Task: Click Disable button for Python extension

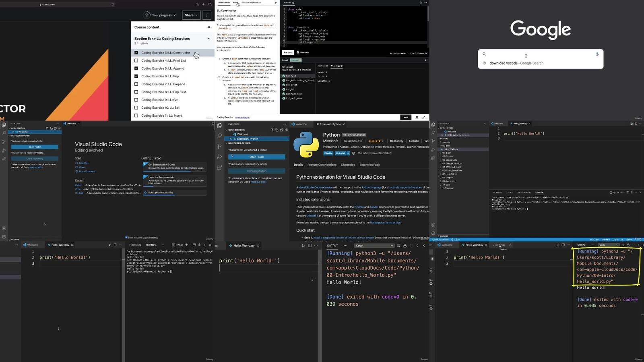Action: click(328, 153)
